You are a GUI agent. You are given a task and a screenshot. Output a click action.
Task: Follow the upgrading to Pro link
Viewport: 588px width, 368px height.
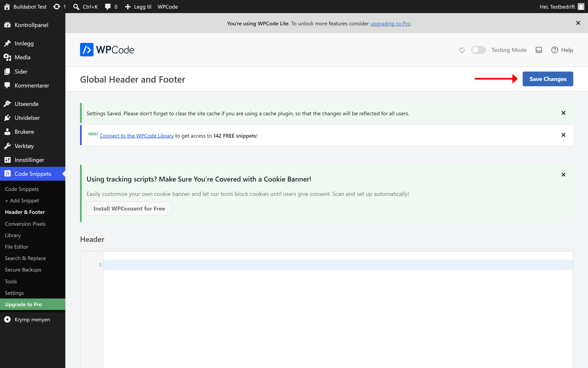pos(390,23)
